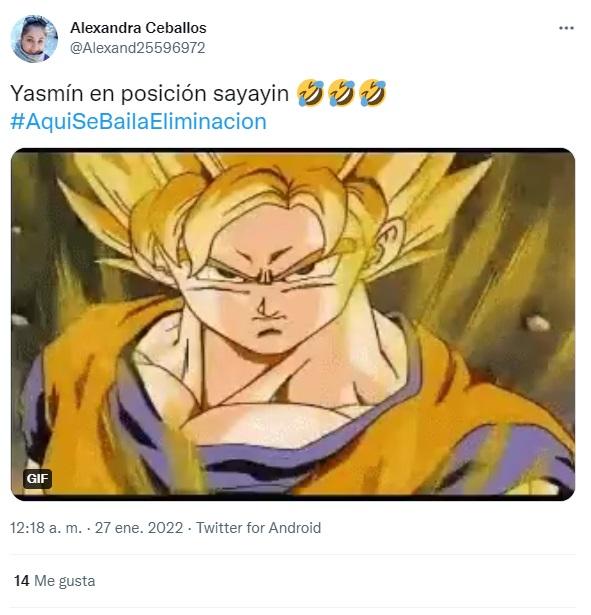Play the Goku Super Saiyan GIF
This screenshot has width=591, height=615.
pyautogui.click(x=293, y=324)
